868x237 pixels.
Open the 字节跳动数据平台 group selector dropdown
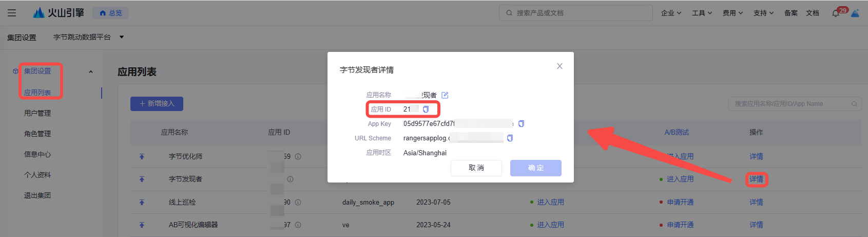pos(88,37)
